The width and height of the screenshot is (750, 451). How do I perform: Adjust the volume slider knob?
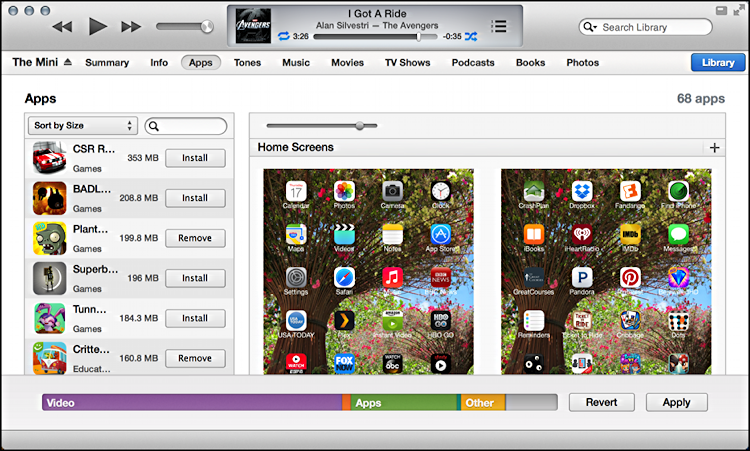(x=207, y=26)
